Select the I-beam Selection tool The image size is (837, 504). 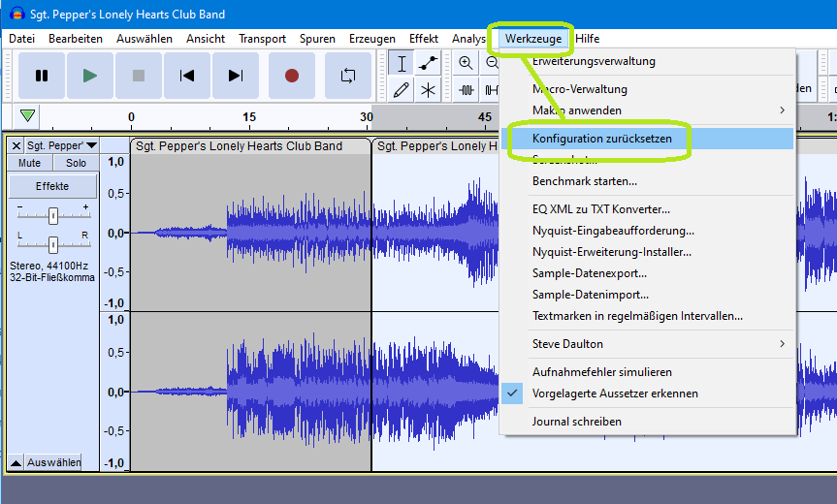pos(402,63)
